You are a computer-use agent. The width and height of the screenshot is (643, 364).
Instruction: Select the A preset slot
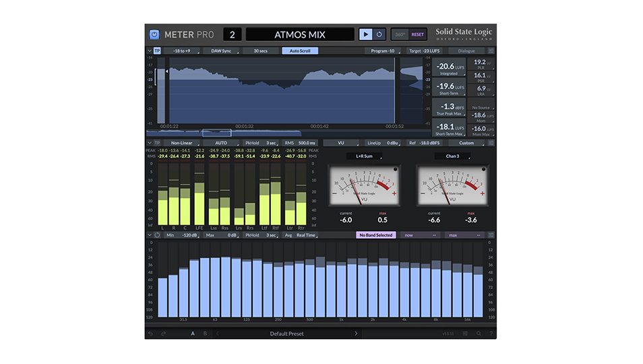click(193, 334)
